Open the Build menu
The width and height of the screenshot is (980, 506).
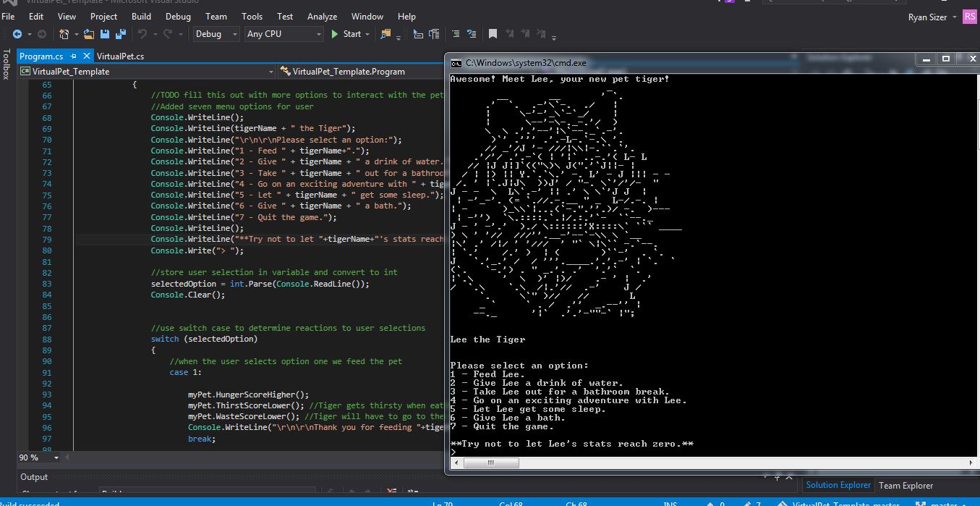point(142,16)
